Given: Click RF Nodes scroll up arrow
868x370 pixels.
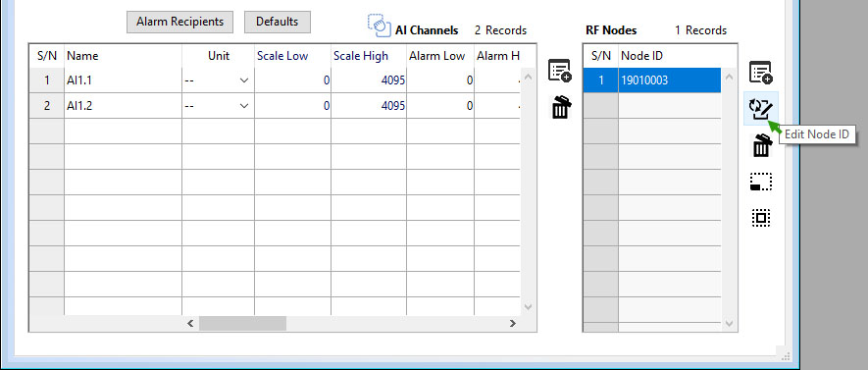Looking at the screenshot, I should [x=729, y=77].
